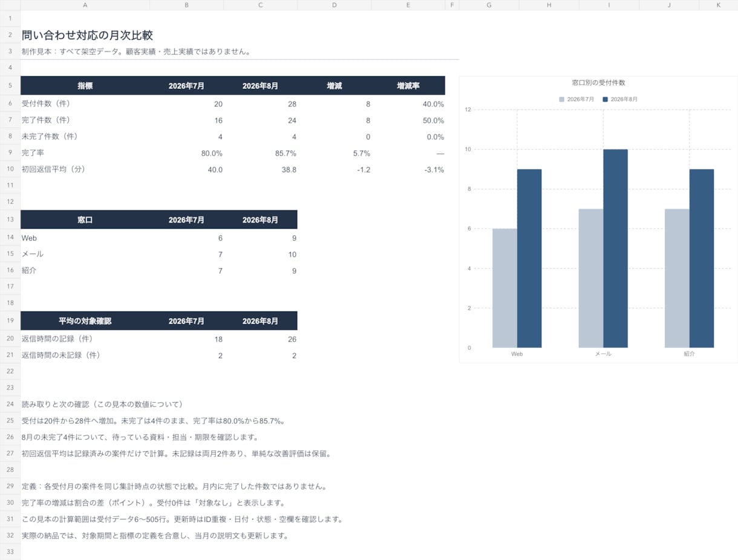Click the 受付件数（件） row label
Viewport: 738px width, 560px height.
click(46, 104)
